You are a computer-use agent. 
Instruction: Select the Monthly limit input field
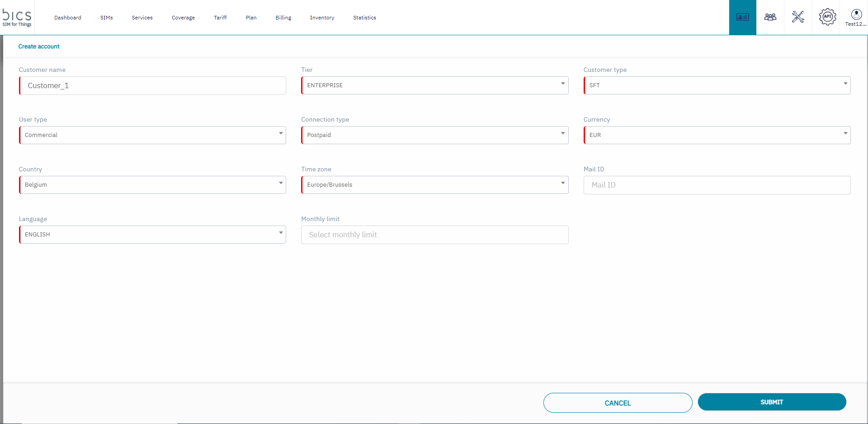click(434, 235)
